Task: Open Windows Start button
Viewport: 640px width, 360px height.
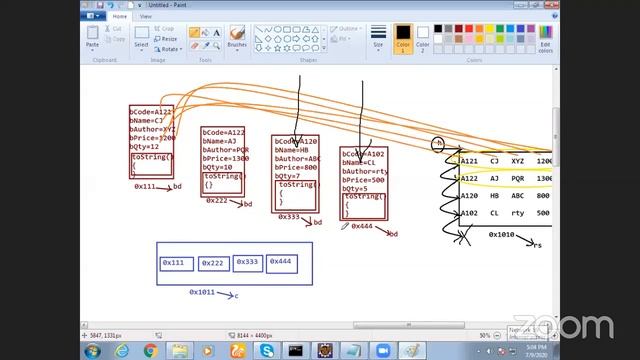Action: (92, 351)
